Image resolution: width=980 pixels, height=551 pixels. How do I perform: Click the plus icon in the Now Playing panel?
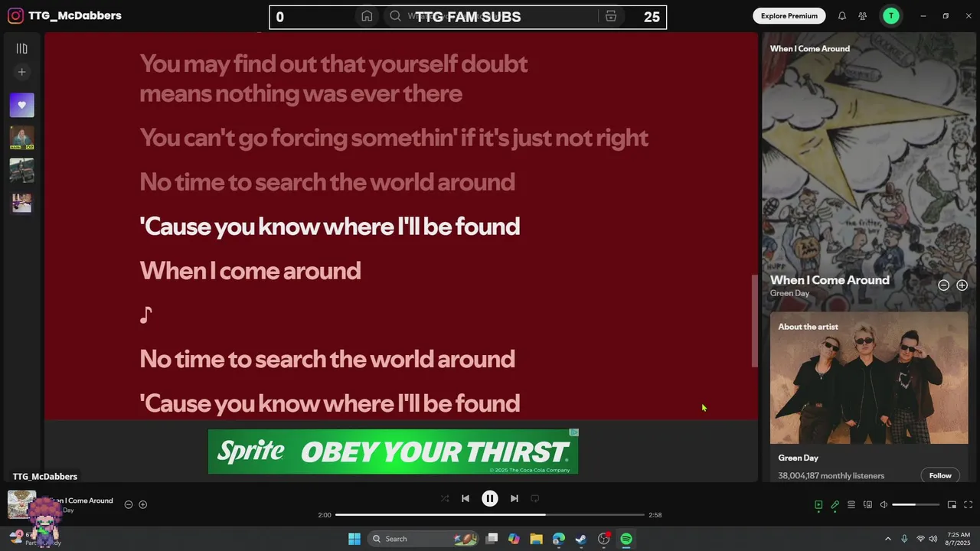point(962,285)
